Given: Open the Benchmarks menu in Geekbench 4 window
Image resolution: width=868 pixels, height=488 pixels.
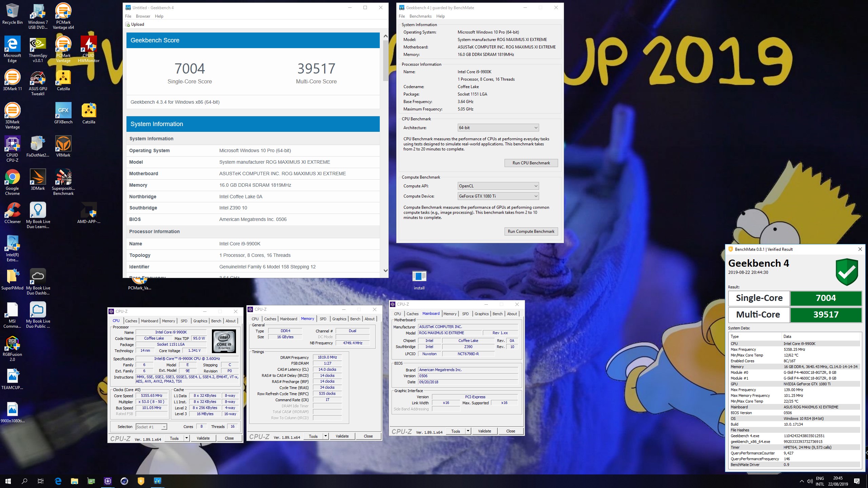Looking at the screenshot, I should pos(420,16).
